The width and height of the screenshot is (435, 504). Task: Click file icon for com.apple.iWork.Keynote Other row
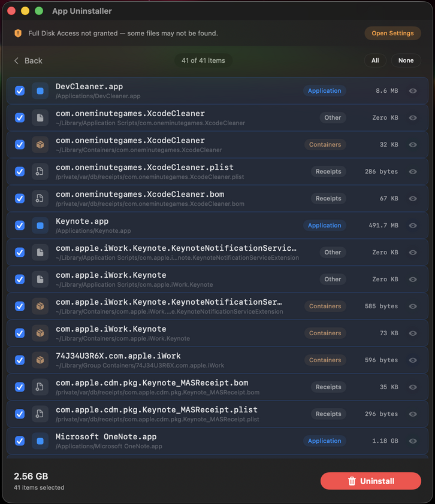[x=40, y=280]
